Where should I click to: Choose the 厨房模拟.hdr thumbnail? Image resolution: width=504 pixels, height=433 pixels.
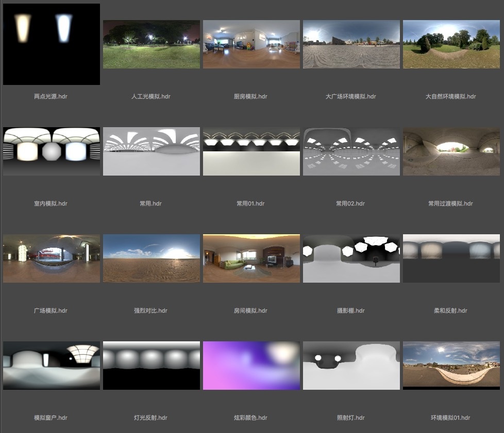click(251, 44)
